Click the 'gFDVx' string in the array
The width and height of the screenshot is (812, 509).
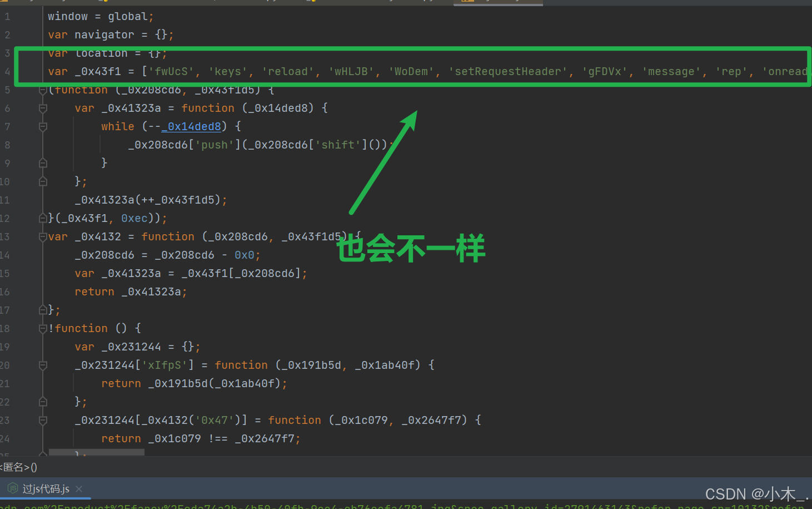(605, 72)
